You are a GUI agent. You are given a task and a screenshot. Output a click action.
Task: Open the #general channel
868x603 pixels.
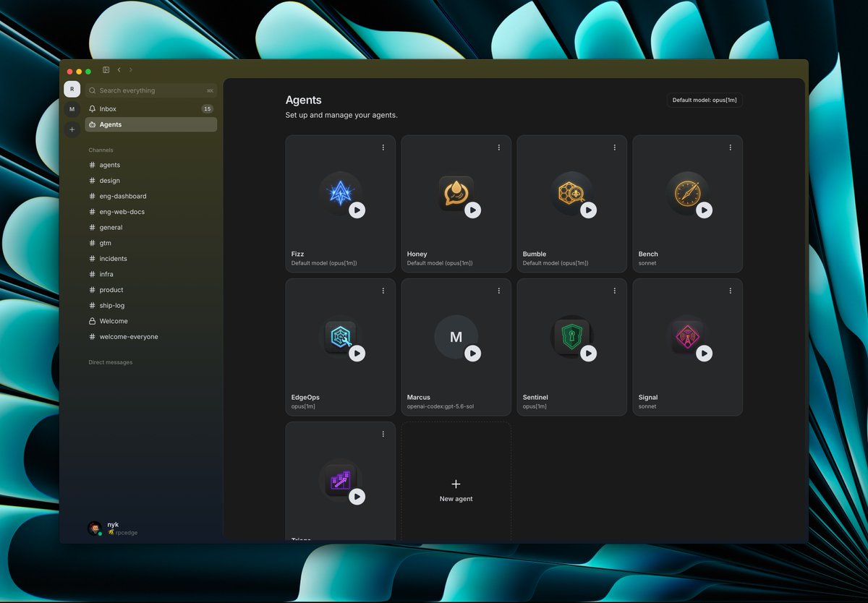pyautogui.click(x=150, y=227)
